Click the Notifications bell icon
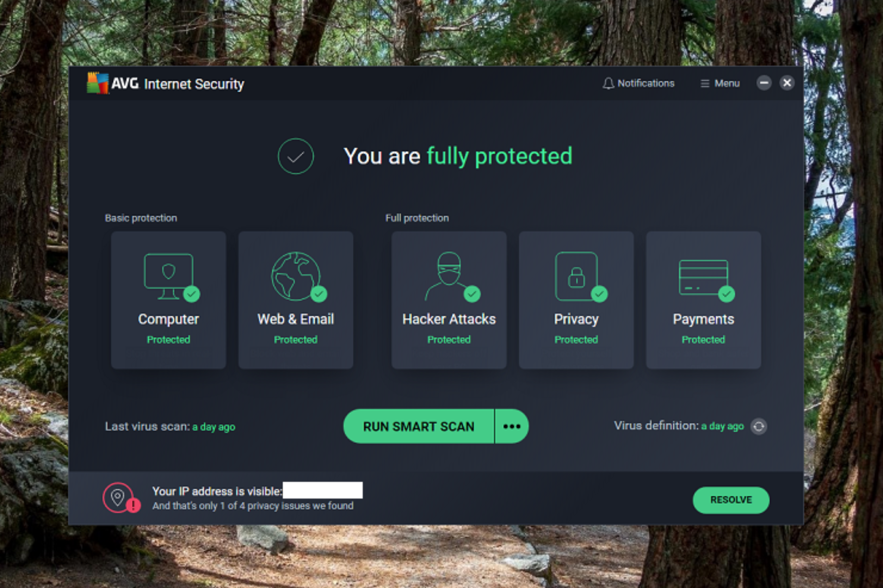 pos(608,83)
